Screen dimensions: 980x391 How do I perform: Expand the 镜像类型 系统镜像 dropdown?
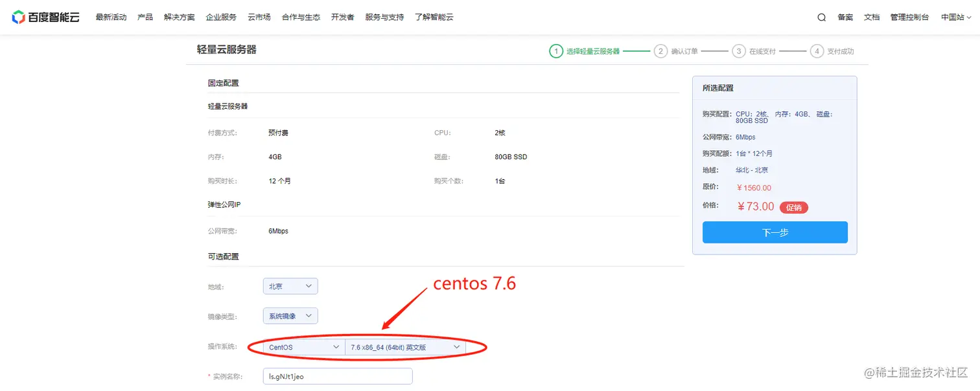click(x=290, y=316)
